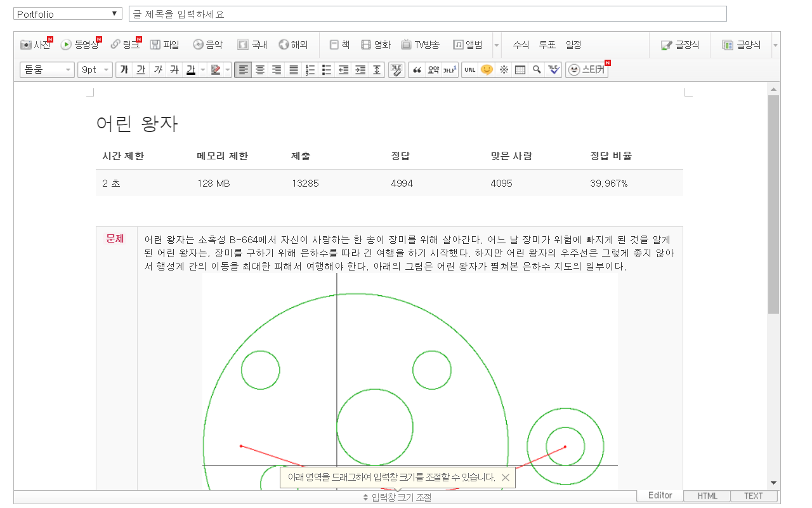Screen dimensions: 812x508
Task: Click the 13285 submission count cell
Action: (305, 184)
